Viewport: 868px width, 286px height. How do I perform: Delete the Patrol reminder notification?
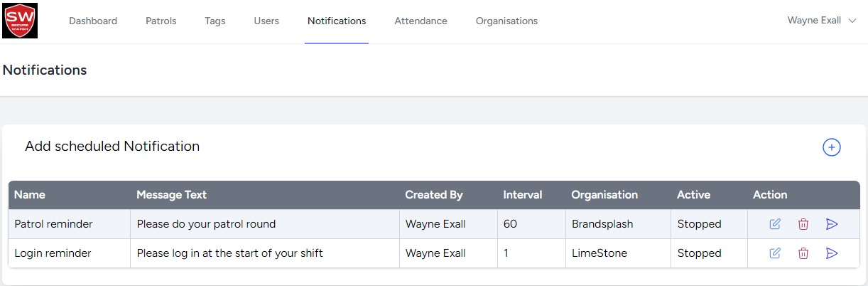pos(803,224)
